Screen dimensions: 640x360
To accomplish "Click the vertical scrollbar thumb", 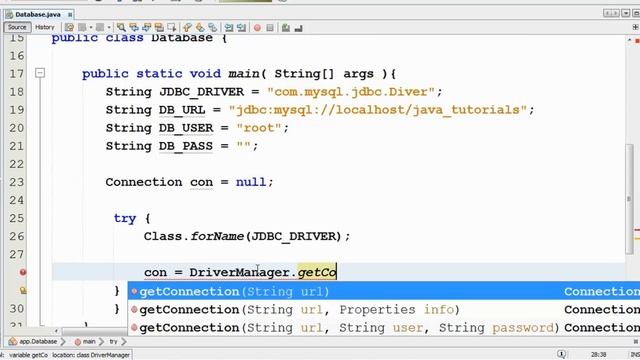I will [x=629, y=199].
